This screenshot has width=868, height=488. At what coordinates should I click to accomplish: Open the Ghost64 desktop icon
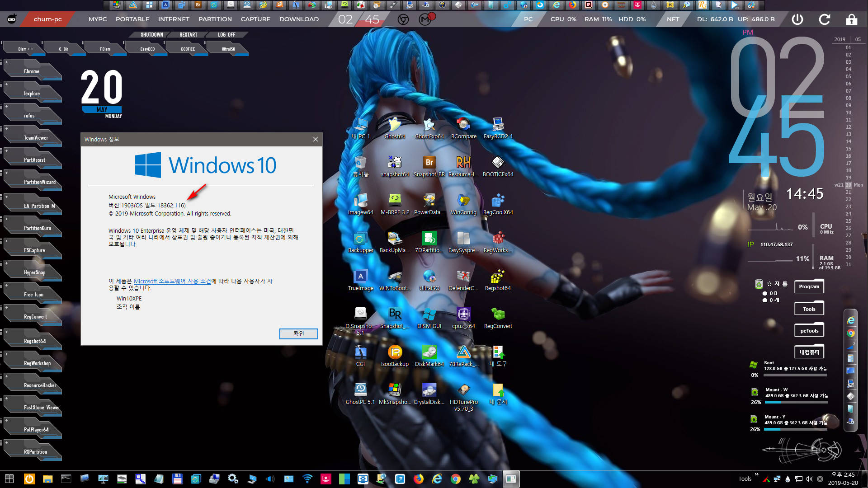coord(395,128)
